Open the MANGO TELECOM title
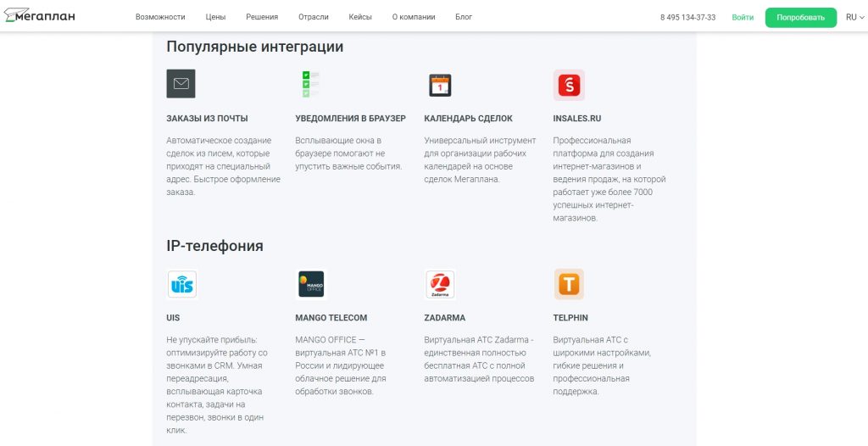The image size is (868, 446). 331,318
